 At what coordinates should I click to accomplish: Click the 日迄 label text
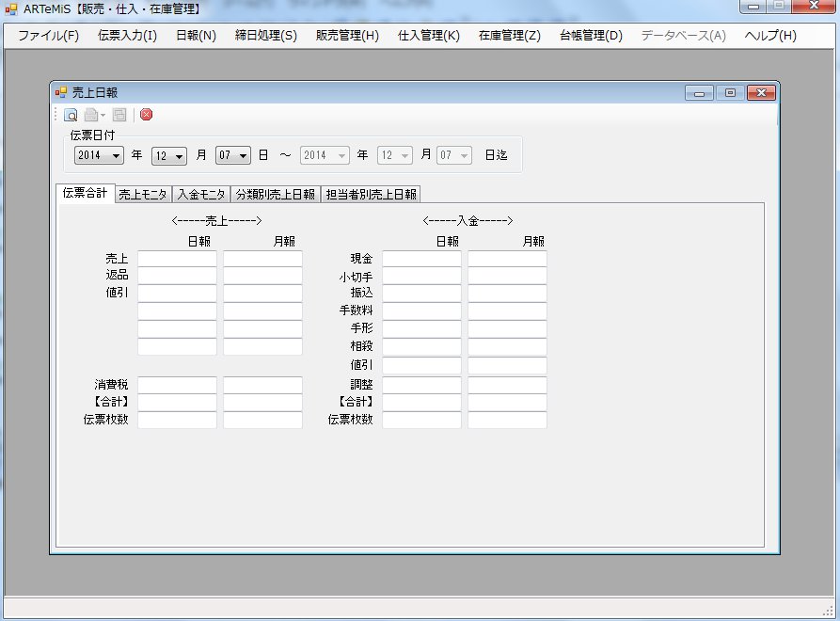click(x=496, y=155)
